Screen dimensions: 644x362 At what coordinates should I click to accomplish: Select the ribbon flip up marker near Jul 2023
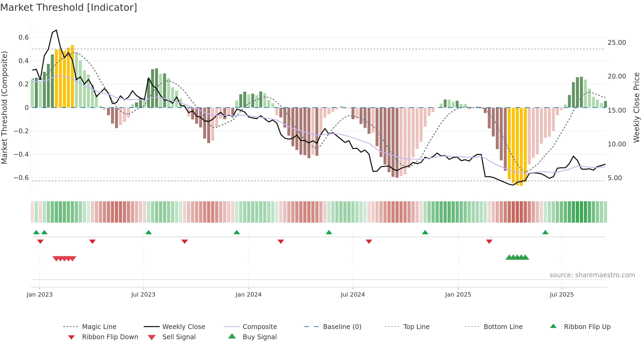pos(148,232)
